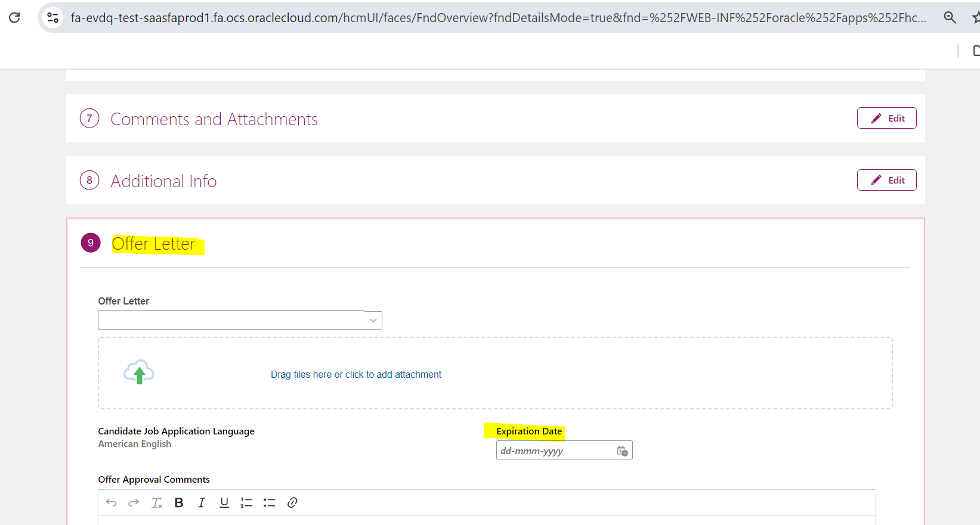
Task: Expand the Offer Letter dropdown
Action: pos(373,321)
